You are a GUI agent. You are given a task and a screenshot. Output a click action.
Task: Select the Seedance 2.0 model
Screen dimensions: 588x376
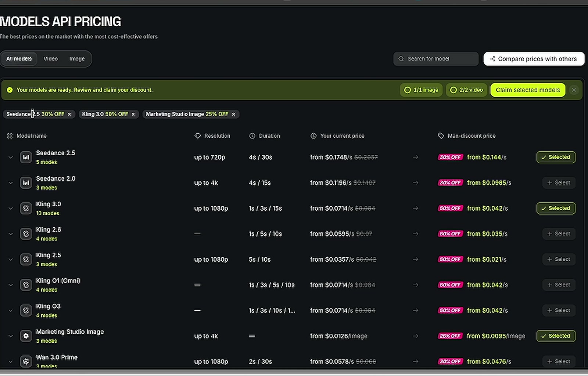point(559,183)
